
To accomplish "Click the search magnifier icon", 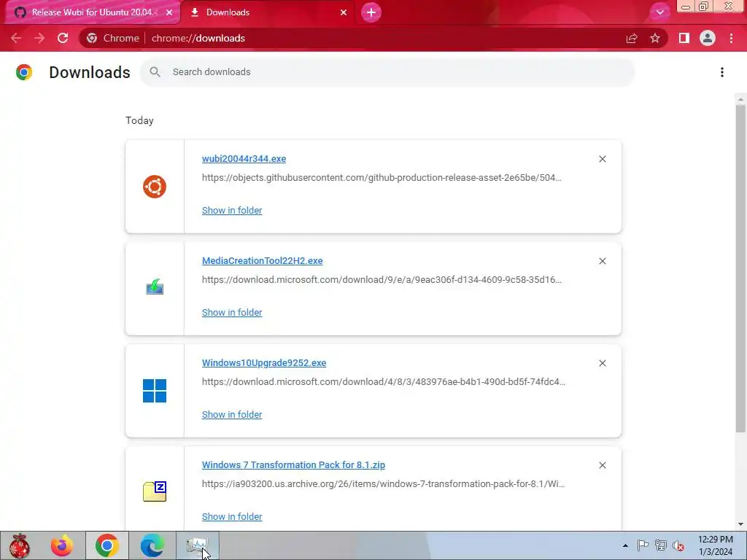I will 155,72.
